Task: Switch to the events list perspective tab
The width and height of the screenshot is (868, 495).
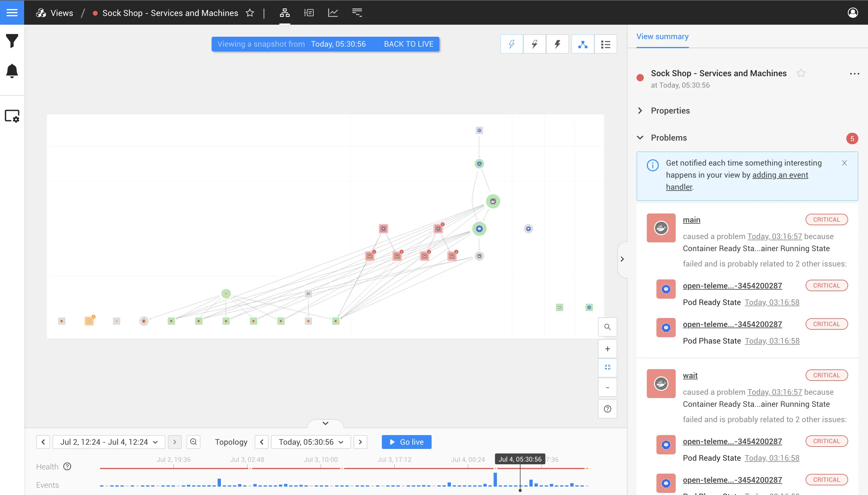Action: click(x=309, y=13)
